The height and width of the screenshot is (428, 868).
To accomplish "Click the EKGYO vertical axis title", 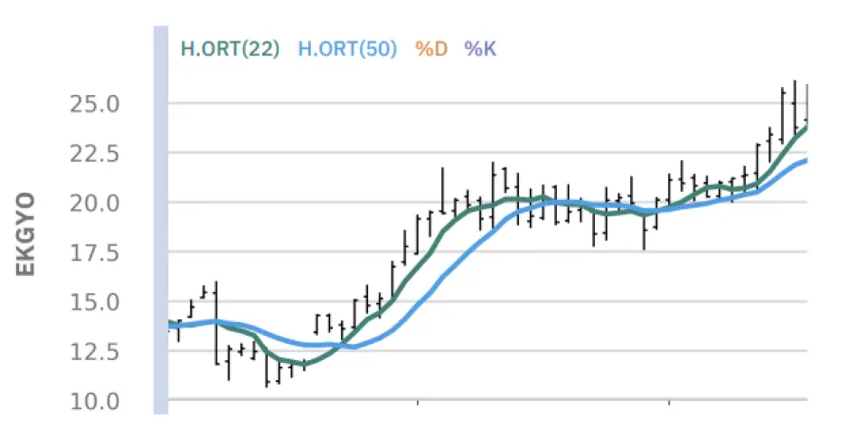I will click(27, 233).
